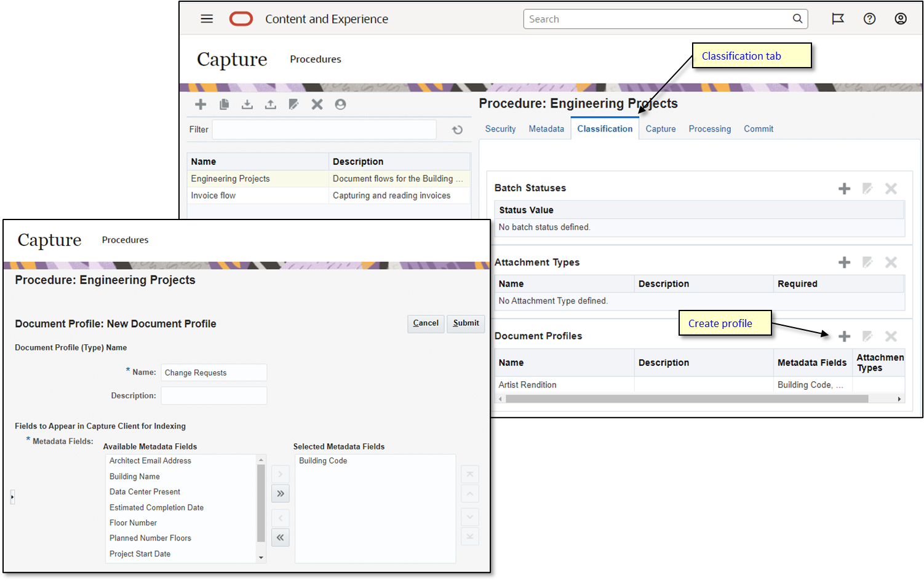Edit the selected procedure

pos(293,104)
